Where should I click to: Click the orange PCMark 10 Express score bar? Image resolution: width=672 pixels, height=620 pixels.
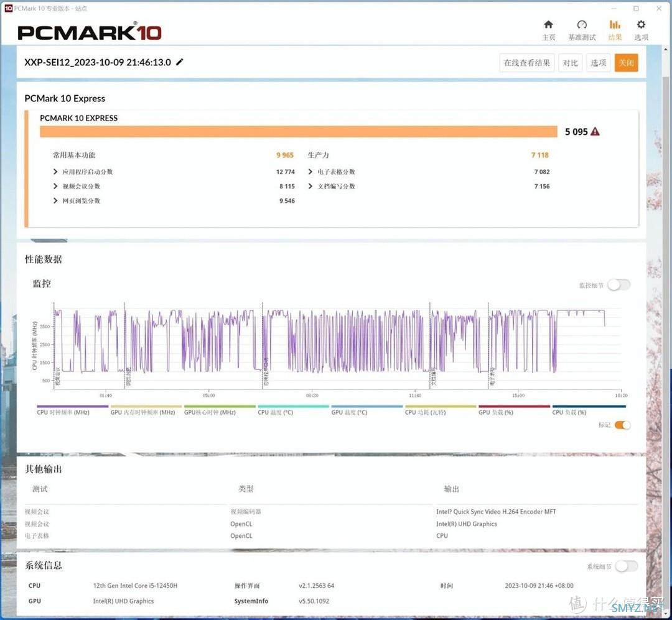[x=298, y=132]
